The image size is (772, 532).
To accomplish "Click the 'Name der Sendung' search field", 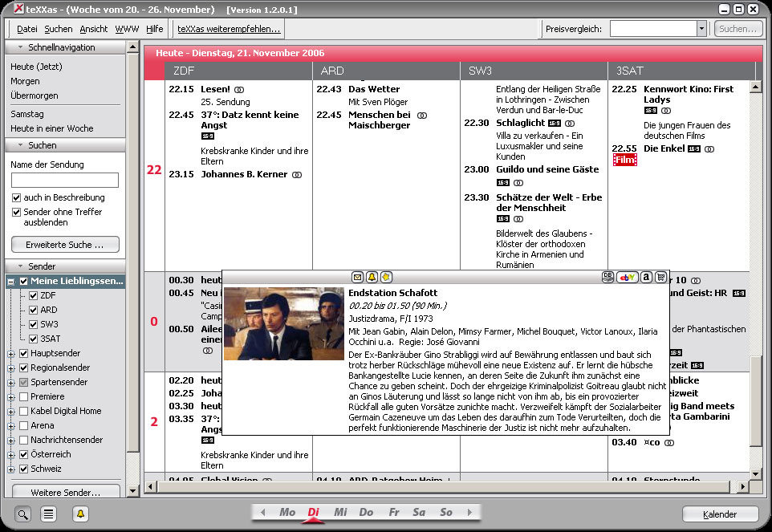I will pos(65,180).
